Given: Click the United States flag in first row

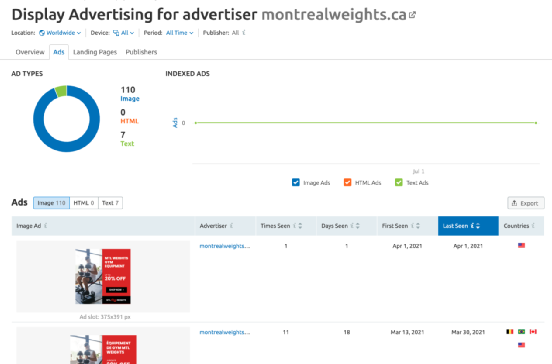Looking at the screenshot, I should click(521, 245).
